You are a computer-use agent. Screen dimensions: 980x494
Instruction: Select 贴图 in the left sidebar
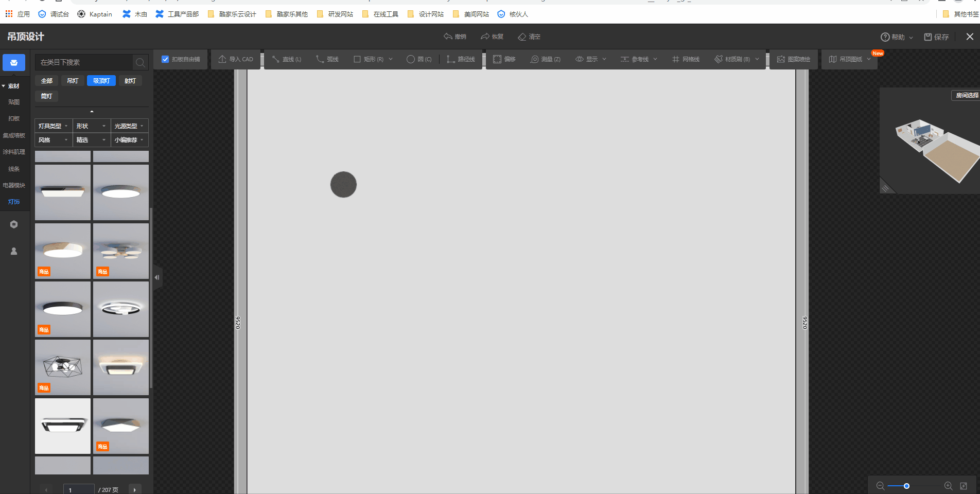point(14,102)
